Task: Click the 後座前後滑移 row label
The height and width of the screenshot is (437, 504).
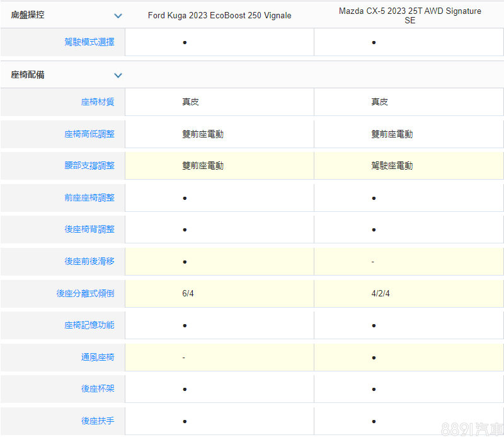Action: 89,261
